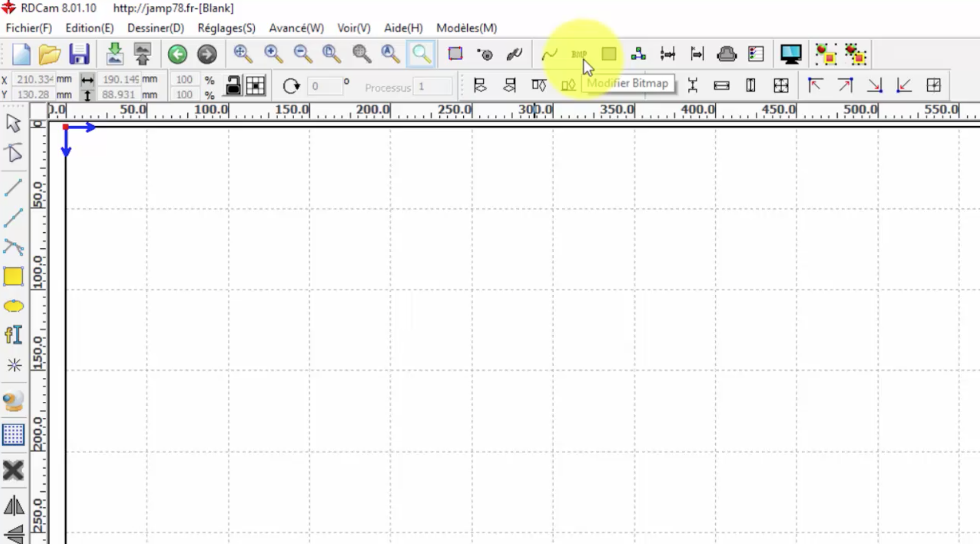Open the Réglages(S) menu
The width and height of the screenshot is (980, 544).
tap(226, 28)
